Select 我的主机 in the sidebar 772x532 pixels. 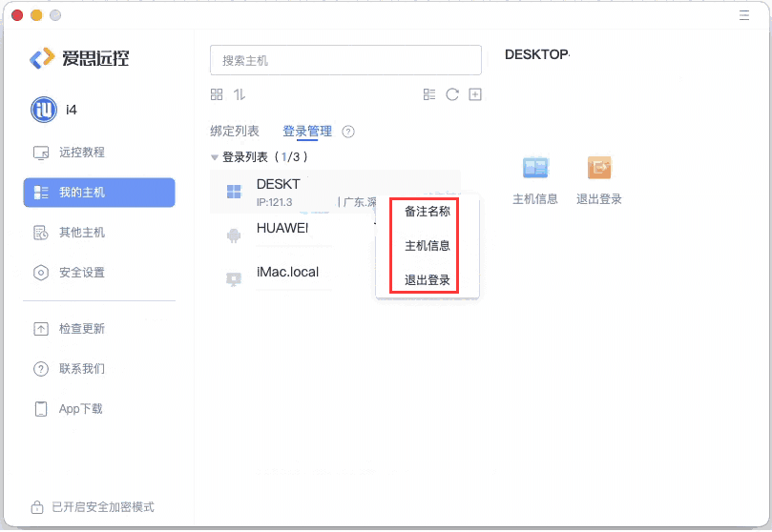click(99, 193)
